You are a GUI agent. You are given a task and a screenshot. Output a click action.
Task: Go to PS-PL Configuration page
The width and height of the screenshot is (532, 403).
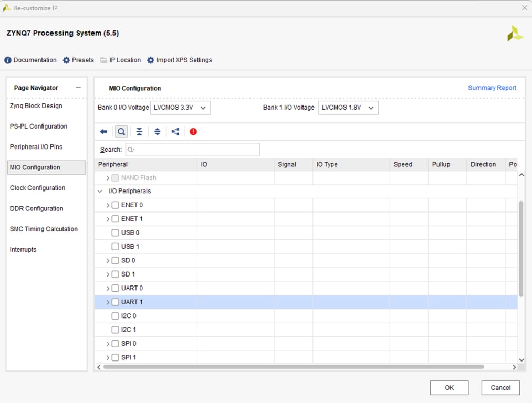tap(38, 126)
